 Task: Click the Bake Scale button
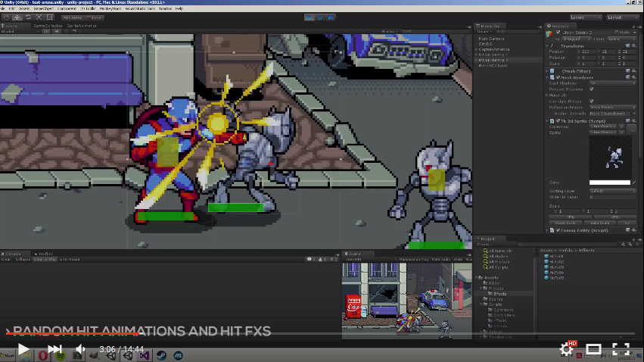coord(599,223)
